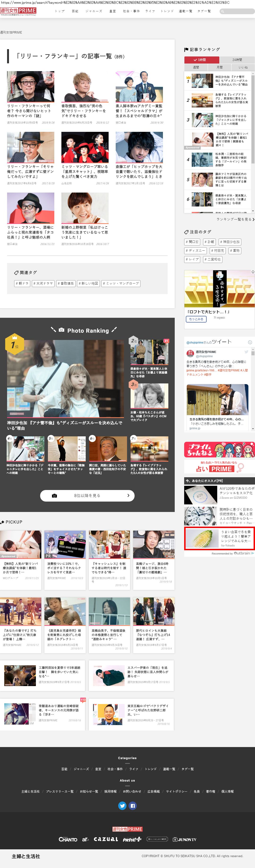Open ランキング一覧を見る link with chevron
Screen dimensions: 255x868
pyautogui.click(x=235, y=219)
